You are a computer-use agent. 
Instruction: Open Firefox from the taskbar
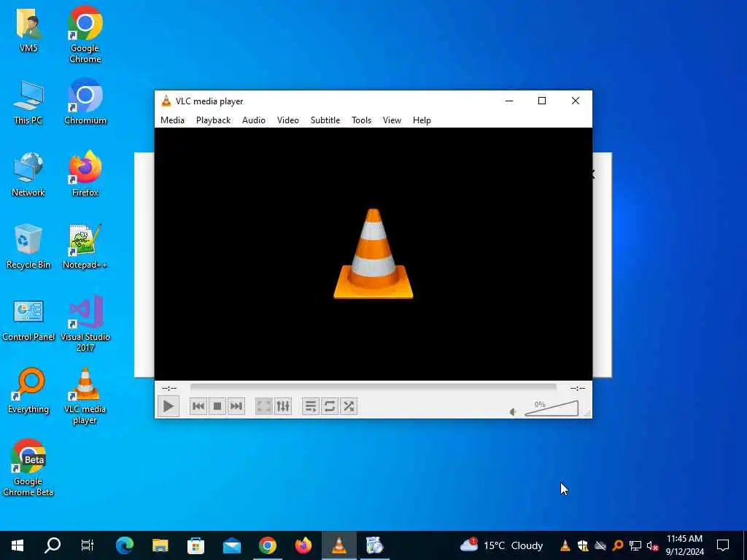(x=303, y=545)
